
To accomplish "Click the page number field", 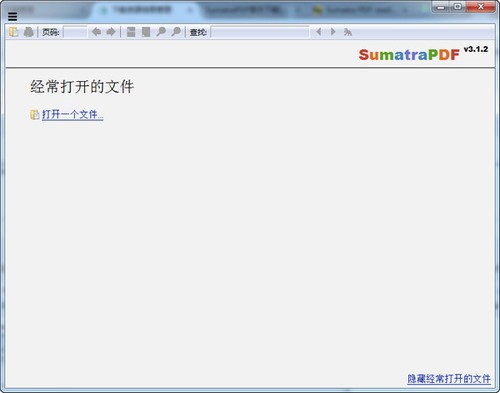I will [x=75, y=32].
